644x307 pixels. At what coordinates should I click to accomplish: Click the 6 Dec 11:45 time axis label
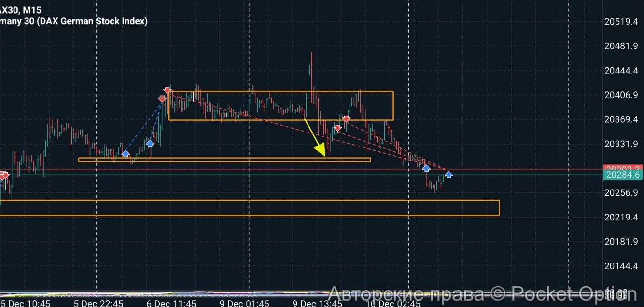click(x=171, y=304)
